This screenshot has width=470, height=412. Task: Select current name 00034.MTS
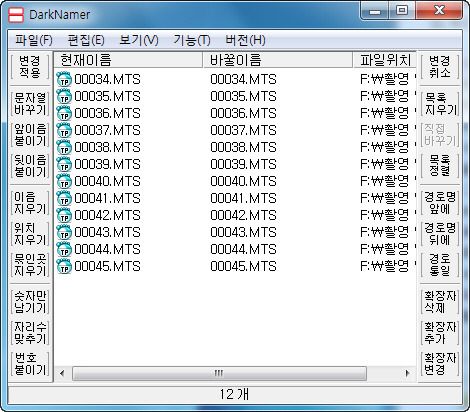(x=107, y=79)
